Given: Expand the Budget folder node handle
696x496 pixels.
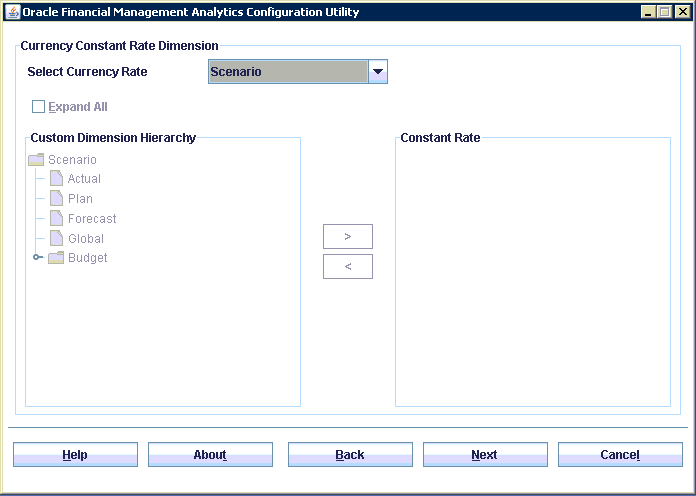Looking at the screenshot, I should [38, 257].
